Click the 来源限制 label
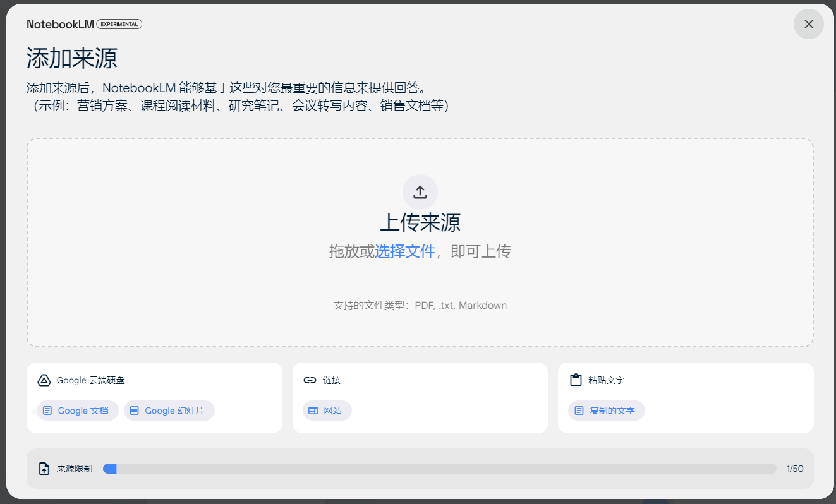Screen dimensions: 836x504 click(75, 469)
